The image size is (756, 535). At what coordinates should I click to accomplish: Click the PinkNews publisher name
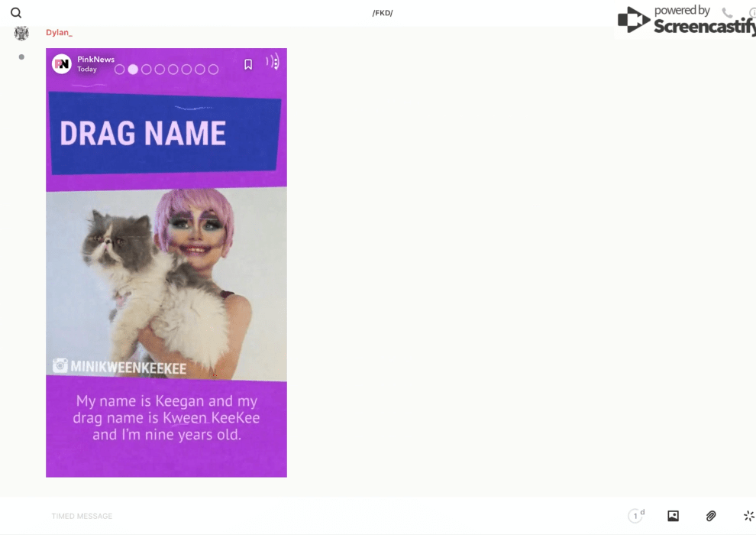(x=95, y=60)
